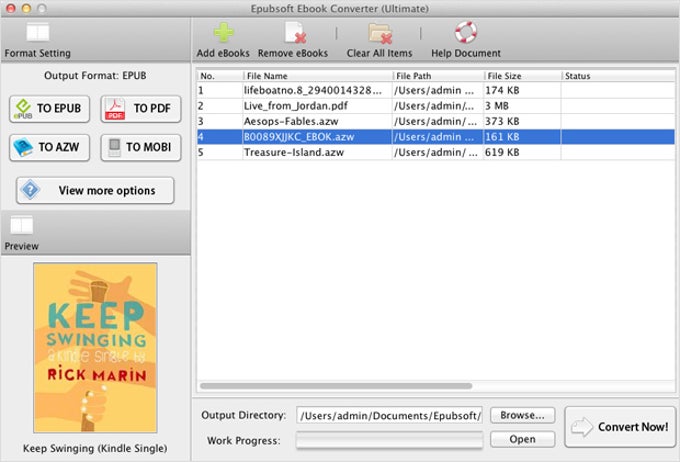Click the Preview panel icon
Screen dimensions: 680x462
21,225
